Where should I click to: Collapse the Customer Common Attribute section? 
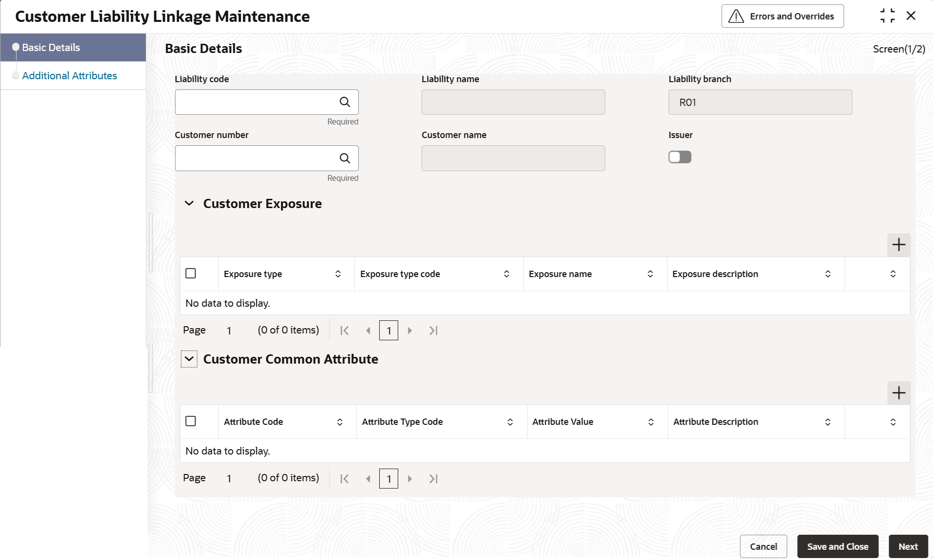[189, 359]
